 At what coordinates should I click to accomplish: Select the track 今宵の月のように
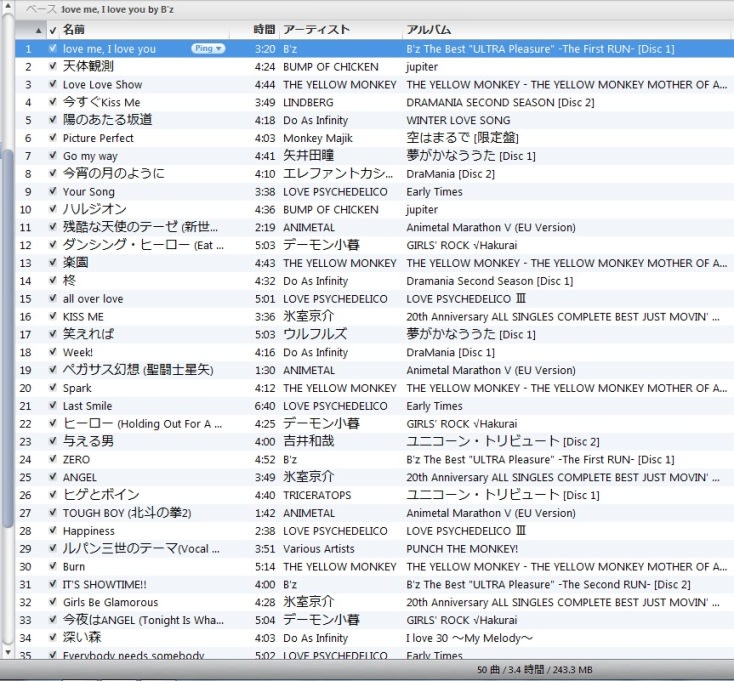[114, 173]
